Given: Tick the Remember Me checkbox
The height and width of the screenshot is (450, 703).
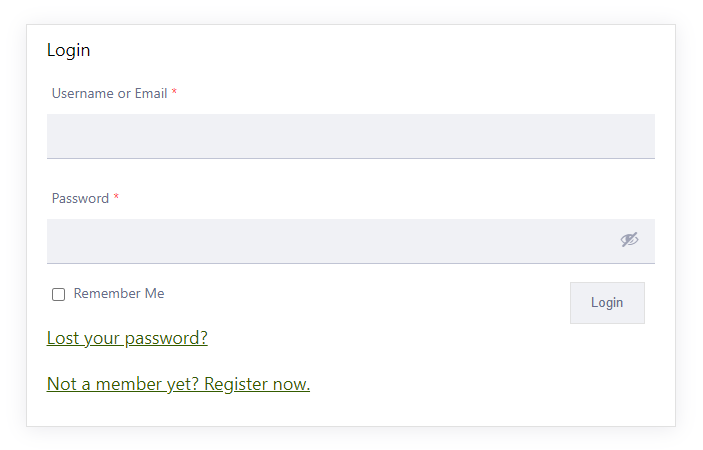Looking at the screenshot, I should coord(59,294).
